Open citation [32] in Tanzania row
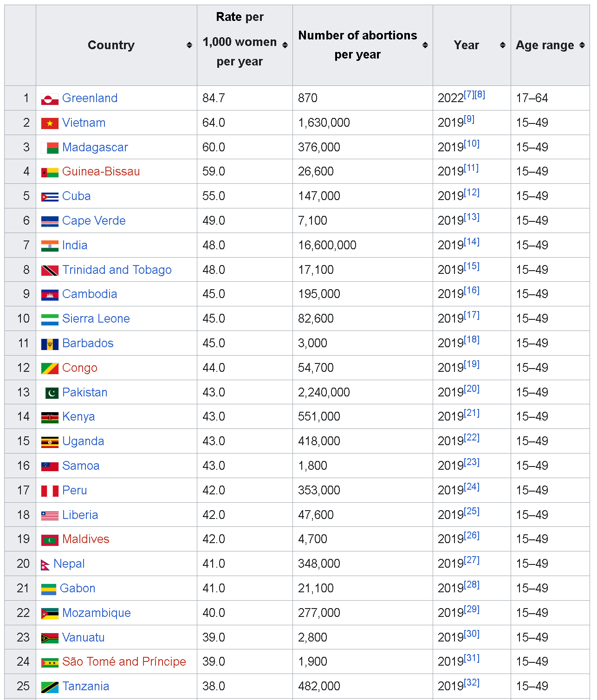The height and width of the screenshot is (700, 597). [x=472, y=683]
